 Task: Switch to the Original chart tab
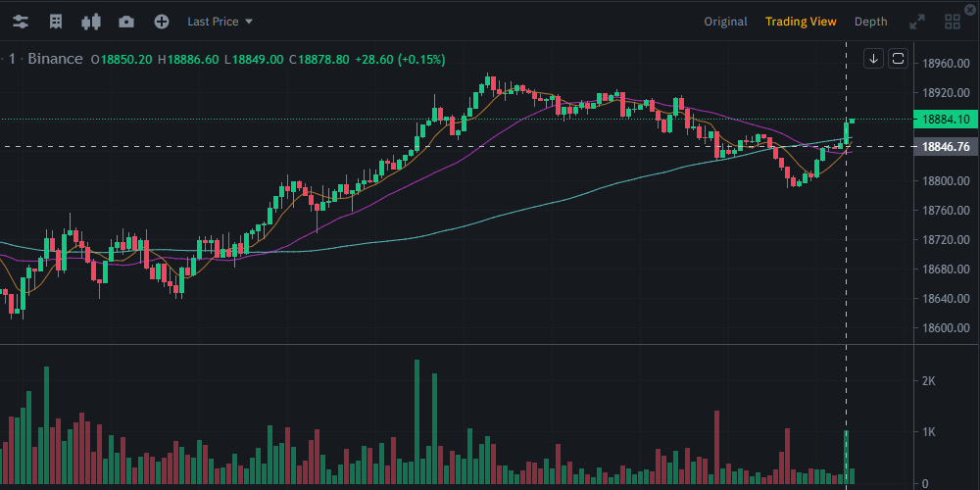(725, 22)
